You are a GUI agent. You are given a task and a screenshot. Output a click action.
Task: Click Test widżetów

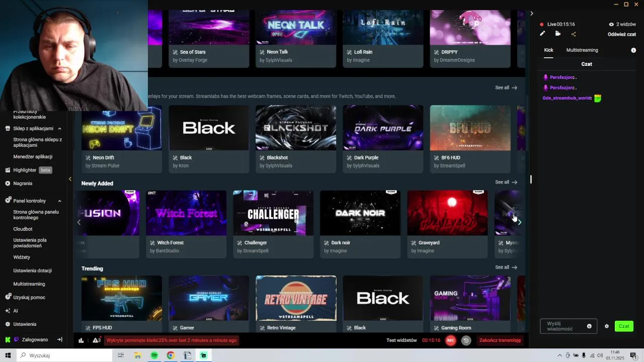point(401,340)
